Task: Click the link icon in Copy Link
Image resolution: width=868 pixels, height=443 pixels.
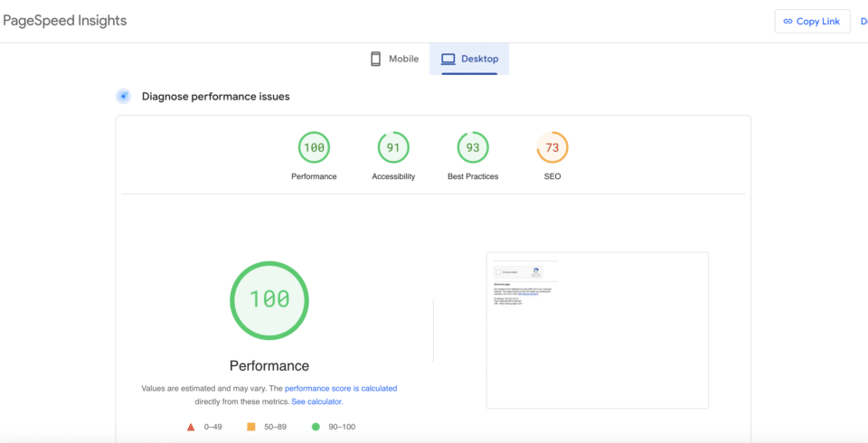Action: (788, 22)
